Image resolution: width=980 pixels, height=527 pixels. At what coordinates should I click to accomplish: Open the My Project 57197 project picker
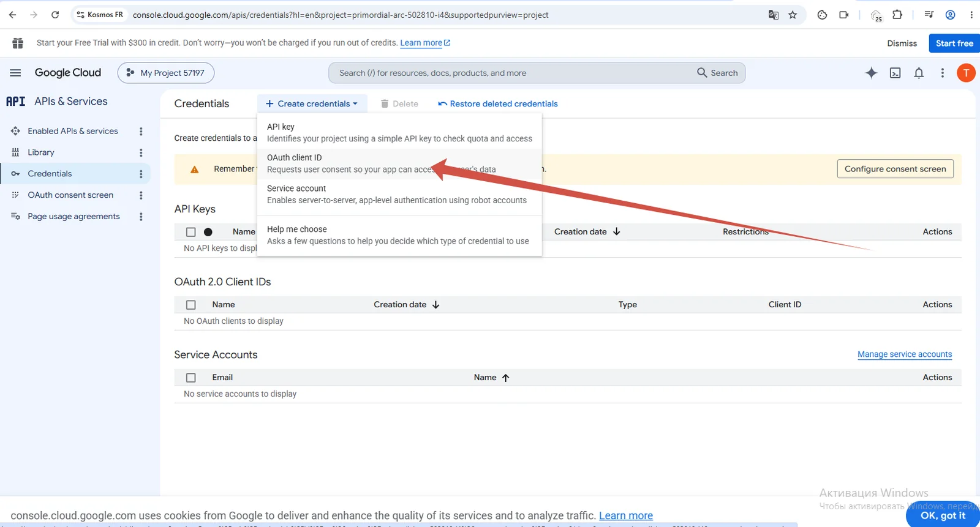click(x=166, y=73)
